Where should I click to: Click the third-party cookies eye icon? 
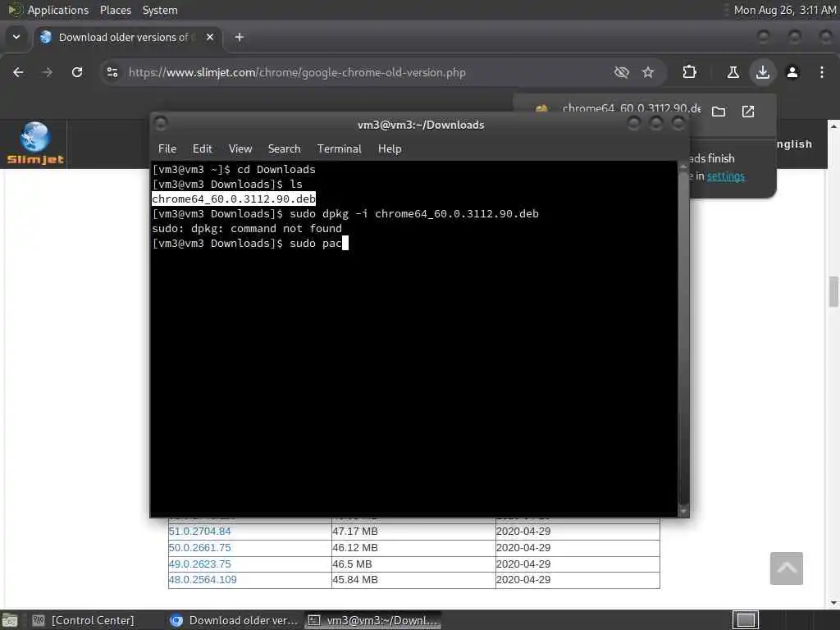[622, 72]
